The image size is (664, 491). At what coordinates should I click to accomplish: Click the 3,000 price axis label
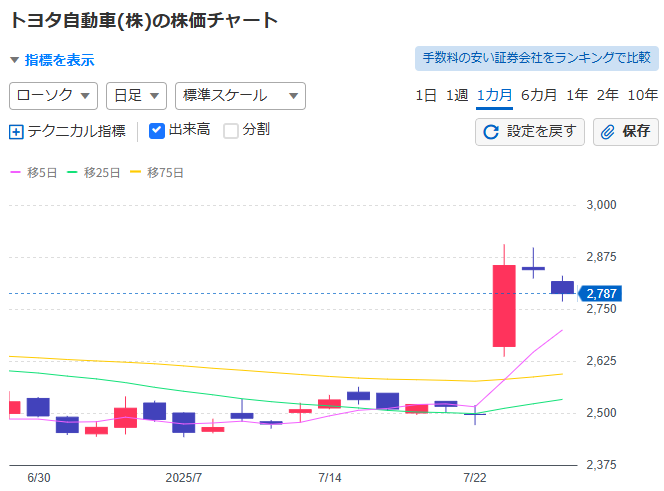pyautogui.click(x=601, y=205)
